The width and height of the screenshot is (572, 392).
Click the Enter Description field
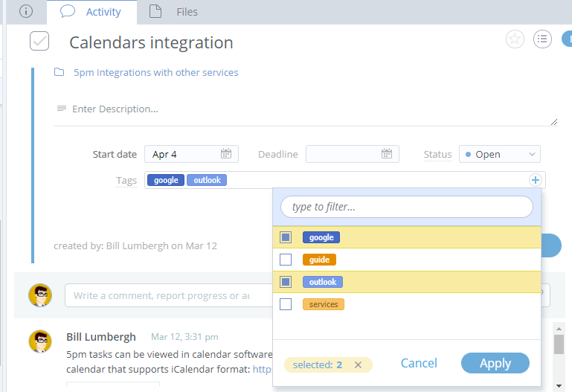pyautogui.click(x=306, y=109)
